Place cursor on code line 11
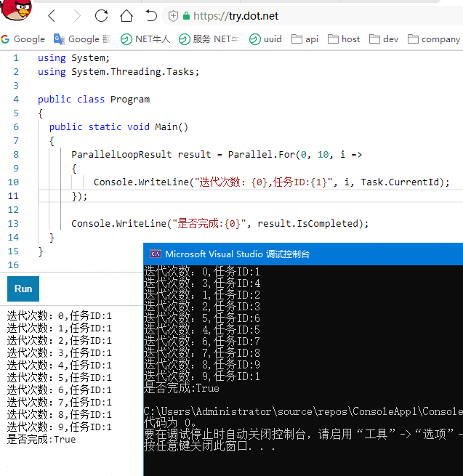 [218, 196]
